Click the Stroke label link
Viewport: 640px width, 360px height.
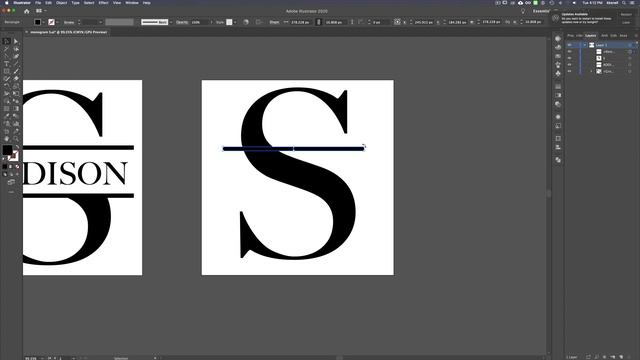tap(69, 22)
